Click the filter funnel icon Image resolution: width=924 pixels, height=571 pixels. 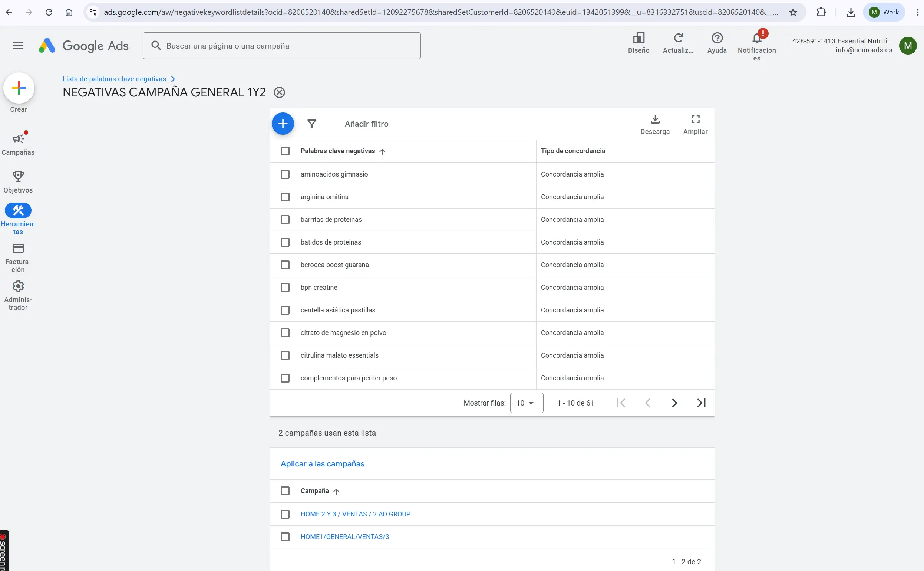(x=312, y=124)
